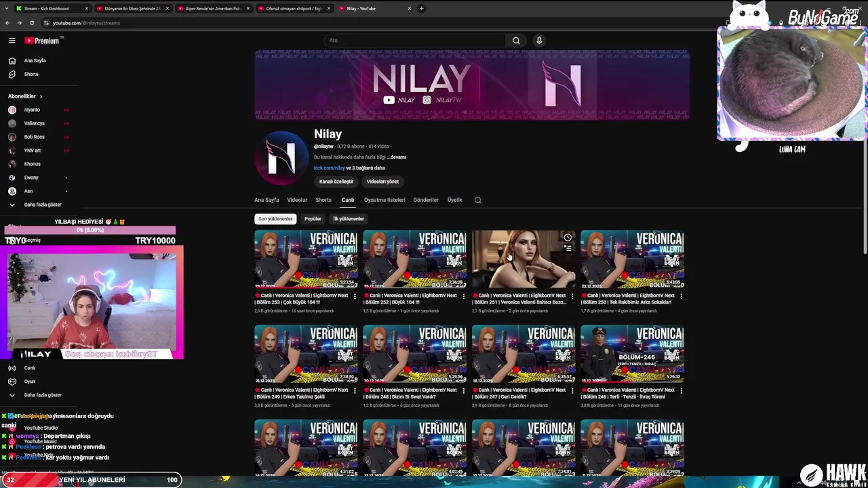Select the Canlı channel tab

(348, 200)
